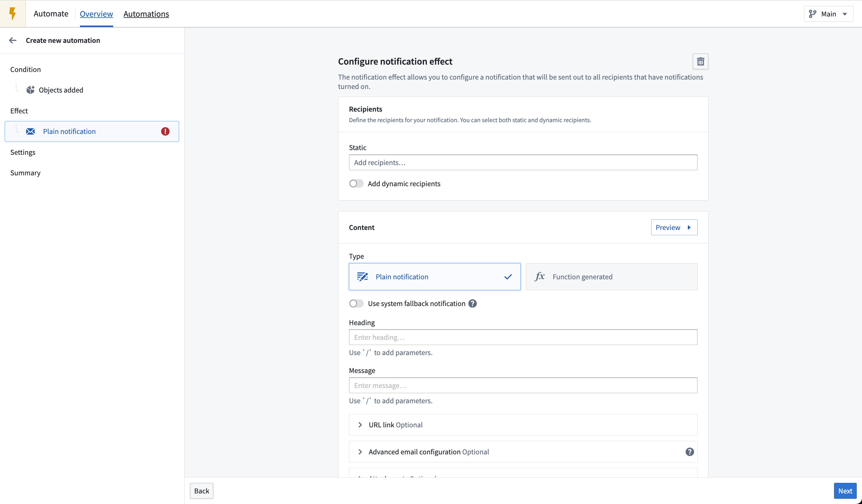Select Plain notification effect in sidebar
Image resolution: width=862 pixels, height=504 pixels.
tap(92, 131)
